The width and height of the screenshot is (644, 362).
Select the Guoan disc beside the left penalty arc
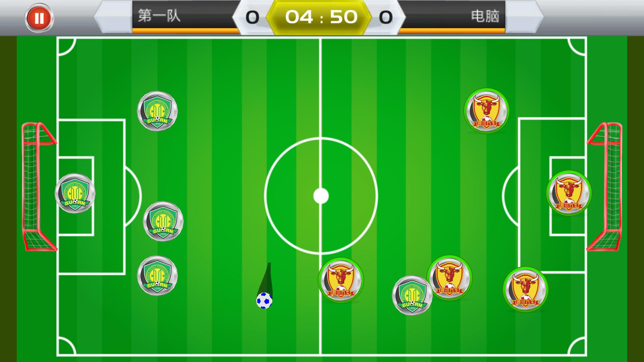pyautogui.click(x=163, y=221)
